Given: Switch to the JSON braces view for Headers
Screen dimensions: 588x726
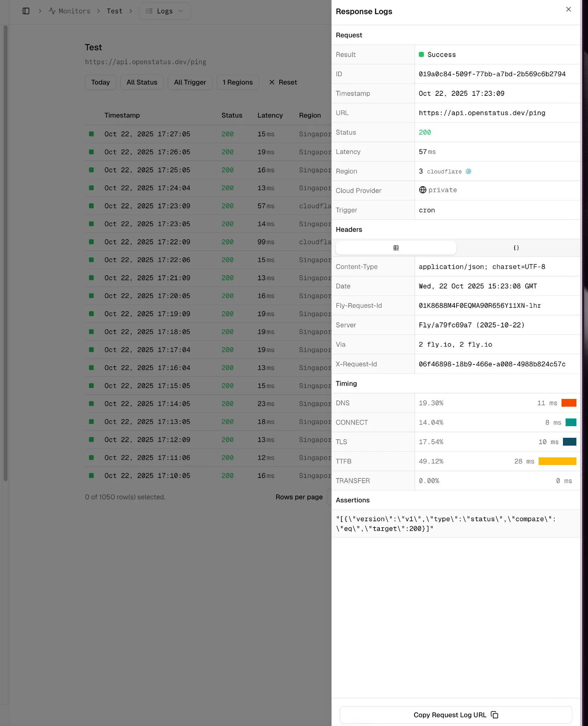Looking at the screenshot, I should click(516, 248).
